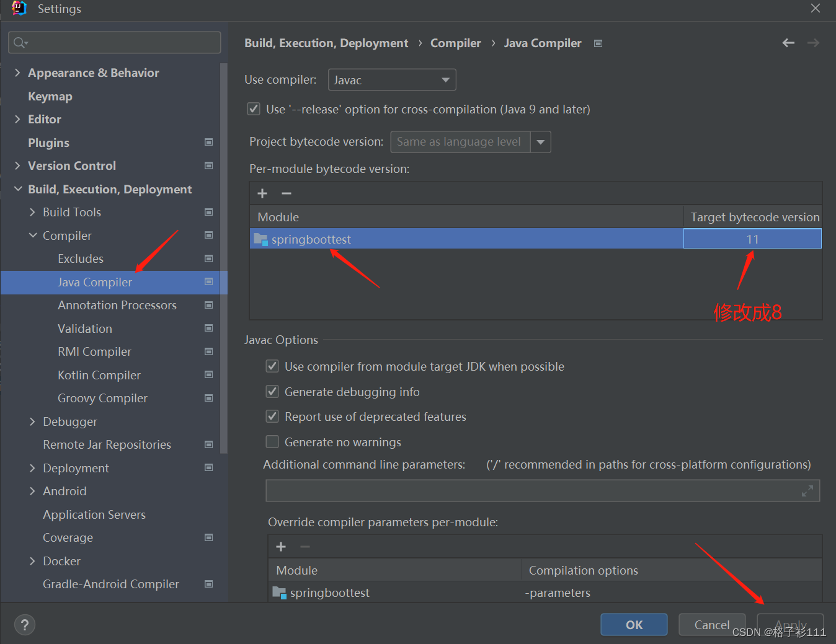
Task: Toggle the '--release' option for cross-compilation checkbox
Action: click(x=254, y=109)
